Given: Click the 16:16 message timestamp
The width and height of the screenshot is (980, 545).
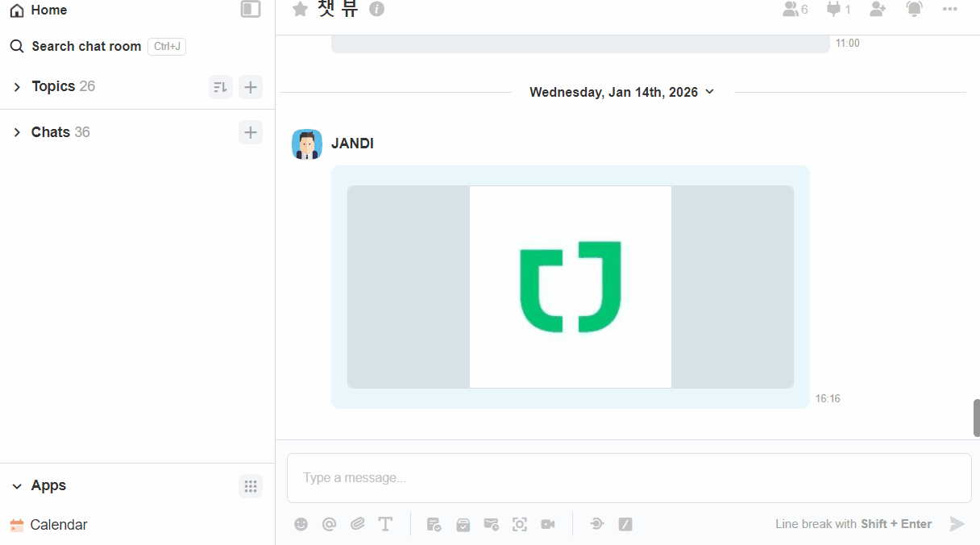Looking at the screenshot, I should point(828,398).
